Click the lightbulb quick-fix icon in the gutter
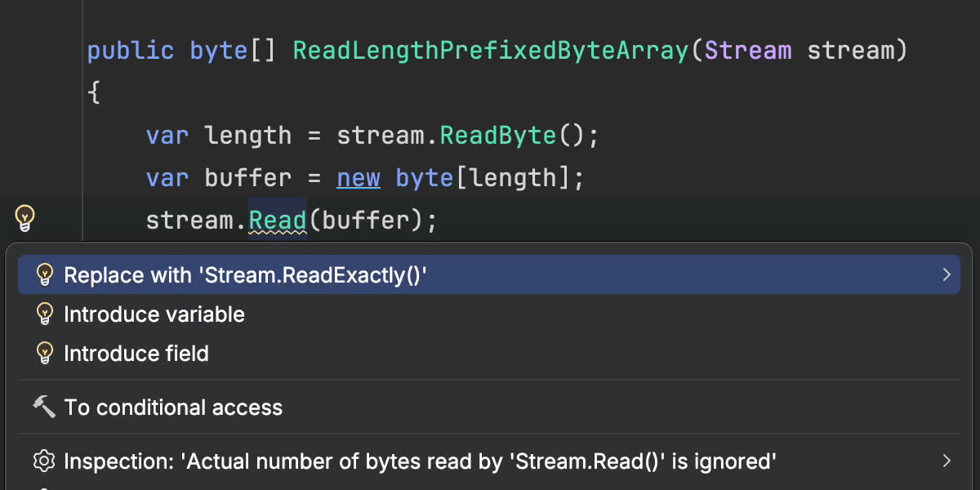 point(25,218)
